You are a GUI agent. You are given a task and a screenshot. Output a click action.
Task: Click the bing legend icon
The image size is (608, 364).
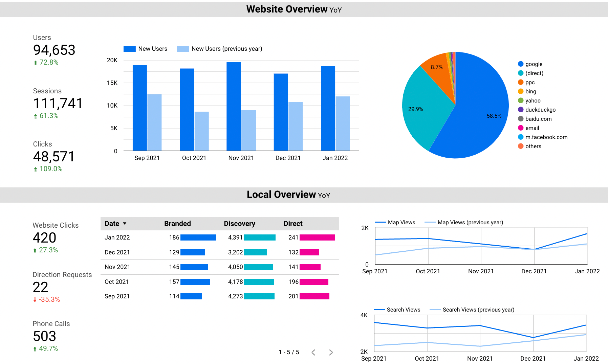(520, 91)
